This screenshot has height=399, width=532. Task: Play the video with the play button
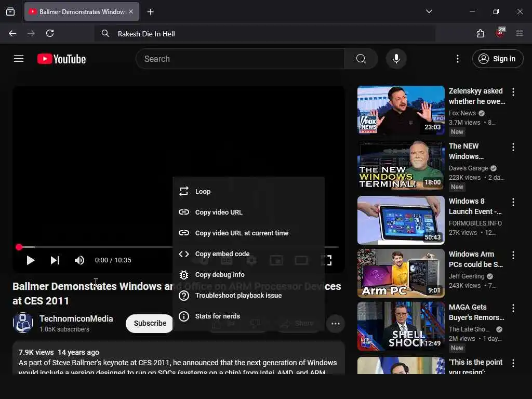(x=31, y=260)
